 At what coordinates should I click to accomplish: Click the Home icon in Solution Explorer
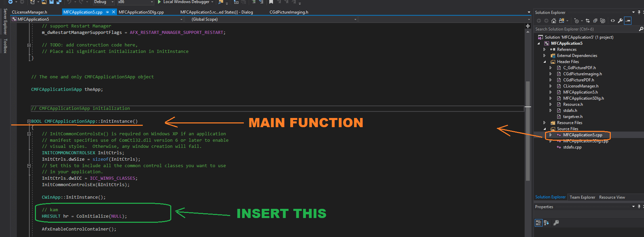point(554,21)
